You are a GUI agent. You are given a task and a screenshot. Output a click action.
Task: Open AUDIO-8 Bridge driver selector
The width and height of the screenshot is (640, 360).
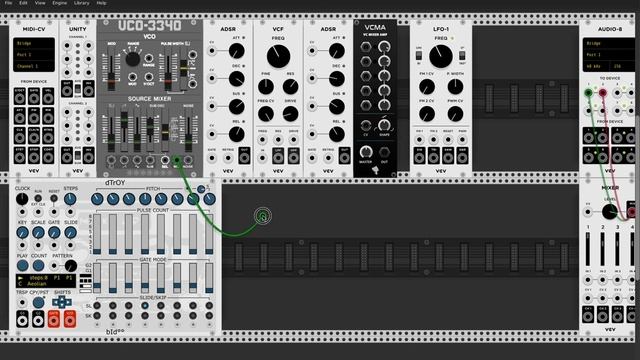[x=609, y=43]
